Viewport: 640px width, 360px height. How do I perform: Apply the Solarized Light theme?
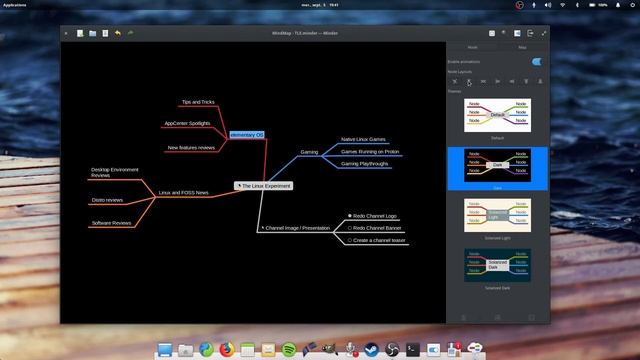498,215
